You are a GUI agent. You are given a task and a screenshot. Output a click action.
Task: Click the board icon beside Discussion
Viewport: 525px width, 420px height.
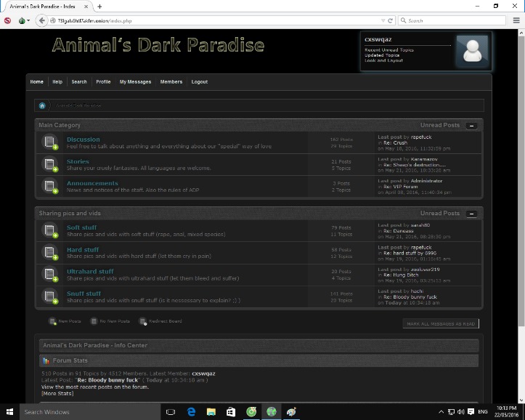click(50, 142)
